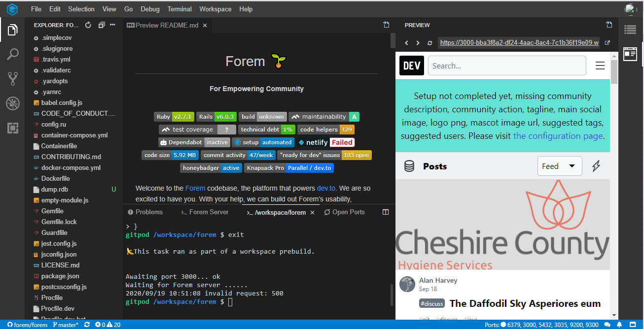Click the Gitpod logo in the top-left corner

coord(12,9)
